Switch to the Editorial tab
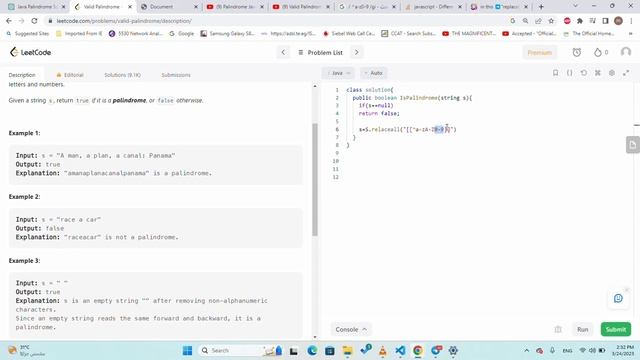The image size is (640, 360). [x=70, y=75]
